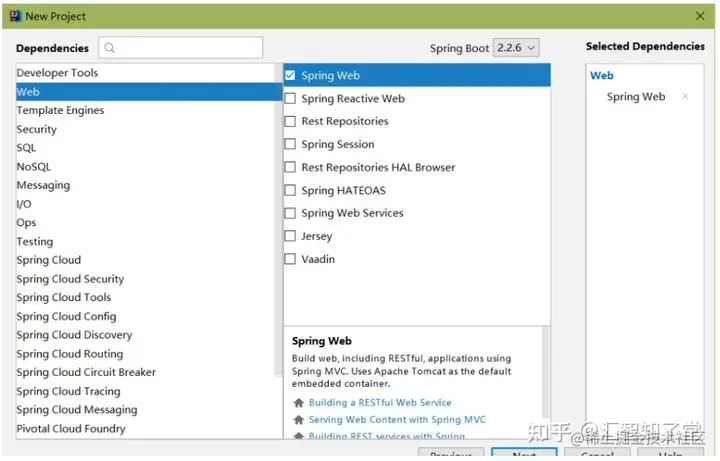Choose the Template Engines category
This screenshot has height=461, width=720.
coord(145,110)
